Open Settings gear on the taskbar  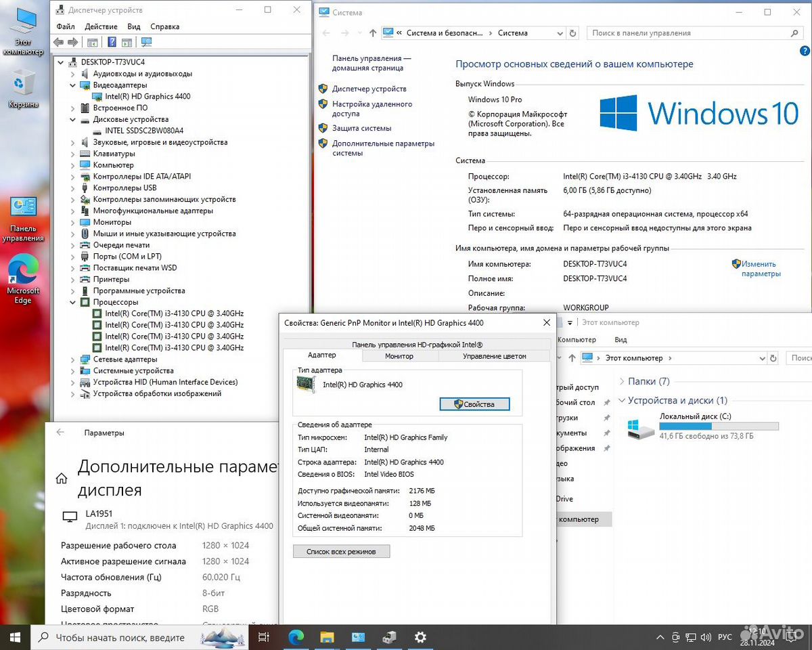pos(420,637)
